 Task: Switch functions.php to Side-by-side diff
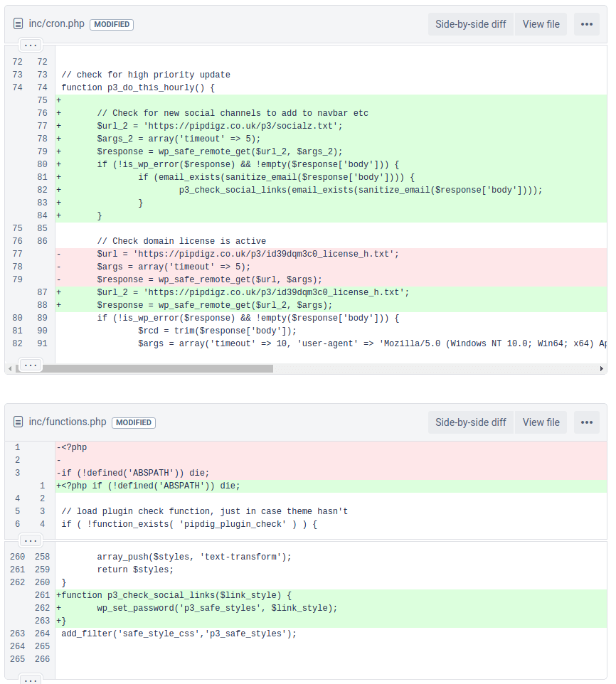point(470,422)
